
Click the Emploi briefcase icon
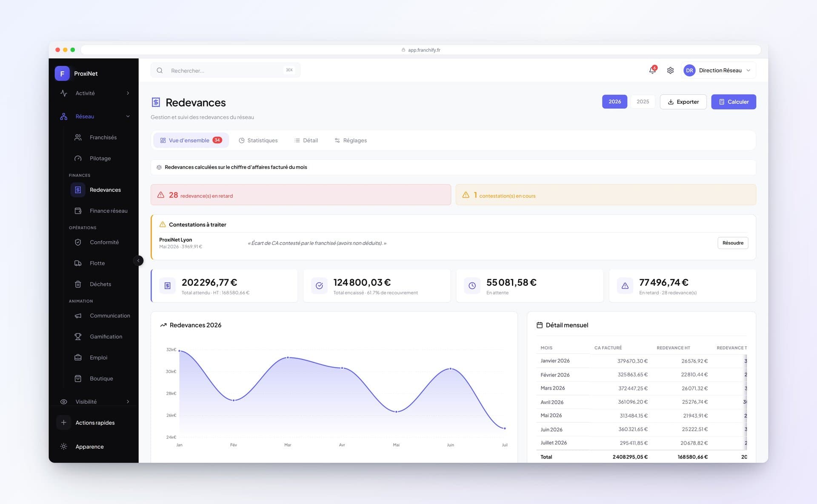(x=78, y=357)
